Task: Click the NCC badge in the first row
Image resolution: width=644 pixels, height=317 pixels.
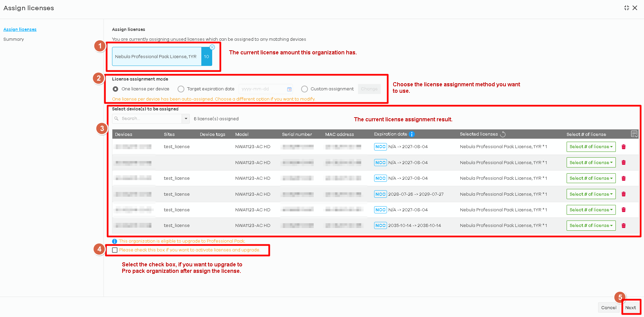Action: [x=380, y=147]
